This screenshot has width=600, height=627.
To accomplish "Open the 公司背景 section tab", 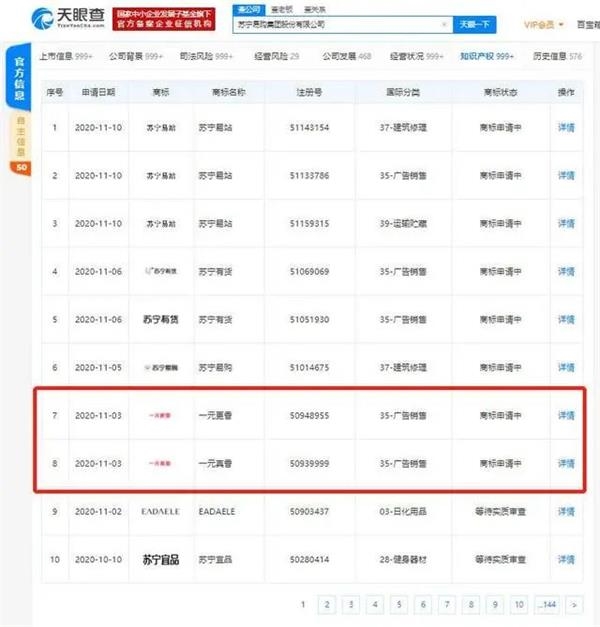I will click(136, 56).
